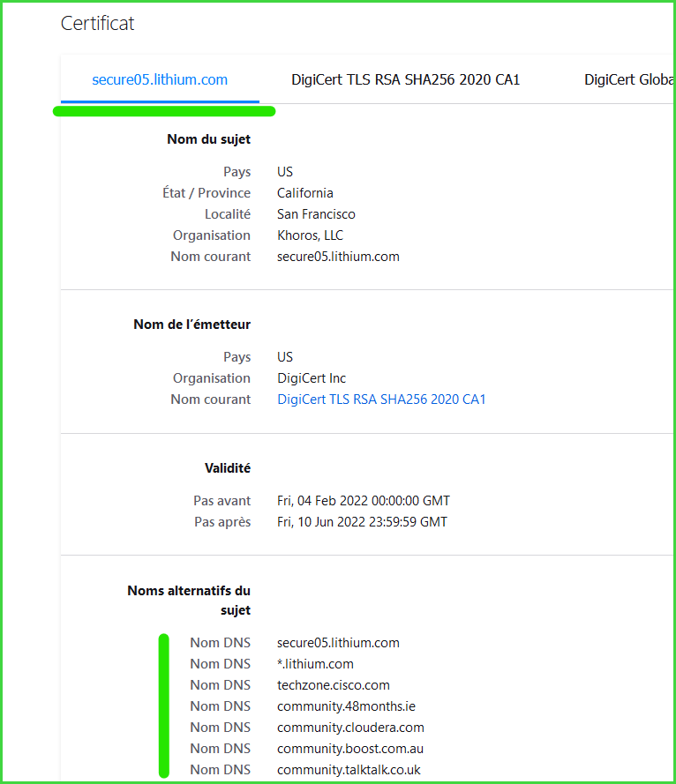
Task: Click the État / Province label
Action: pos(207,192)
